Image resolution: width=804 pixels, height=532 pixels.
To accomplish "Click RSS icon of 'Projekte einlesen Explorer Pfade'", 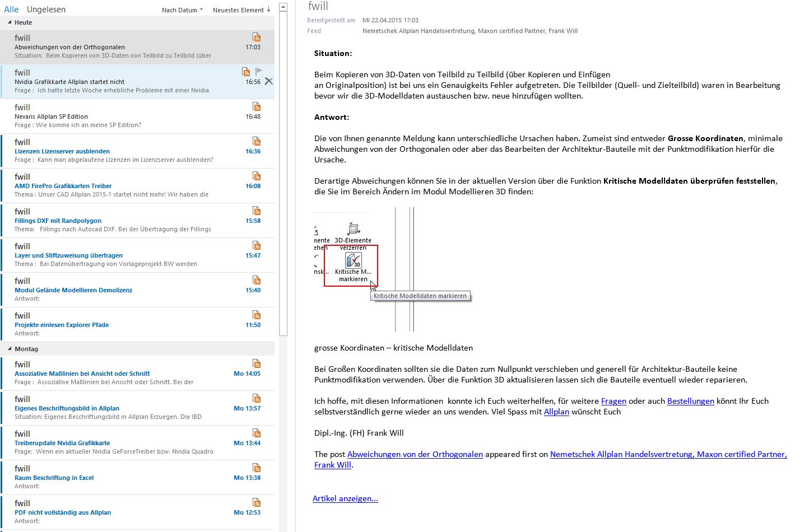I will point(257,315).
